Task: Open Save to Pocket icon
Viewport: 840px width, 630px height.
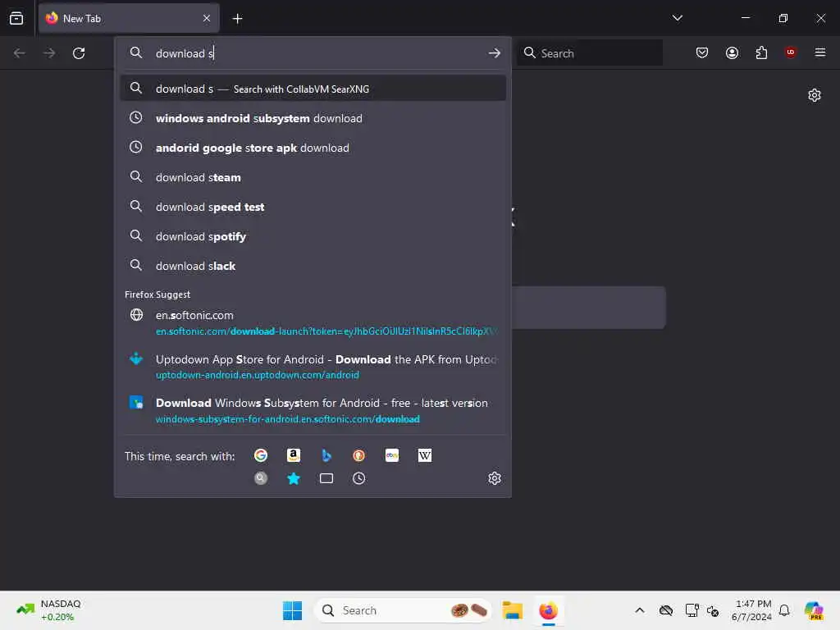Action: pos(702,52)
